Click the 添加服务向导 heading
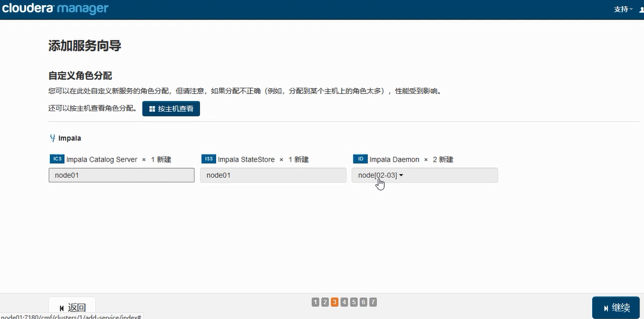The width and height of the screenshot is (644, 319). click(x=84, y=45)
